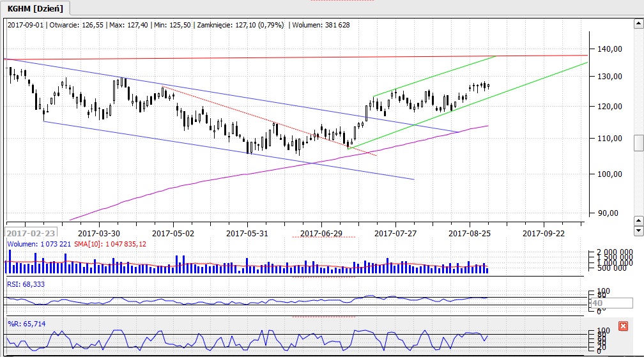The image size is (644, 357).
Task: Click the scroll up arrow at chart top
Action: click(x=638, y=24)
